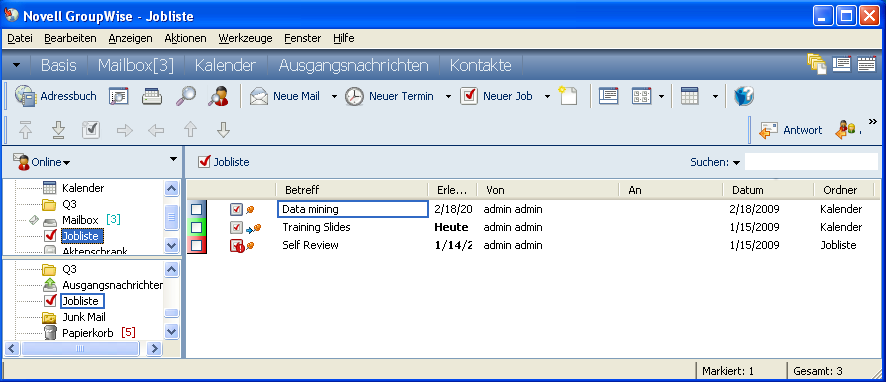The height and width of the screenshot is (382, 886).
Task: Open the Neuer Termin dropdown arrow
Action: [x=448, y=97]
